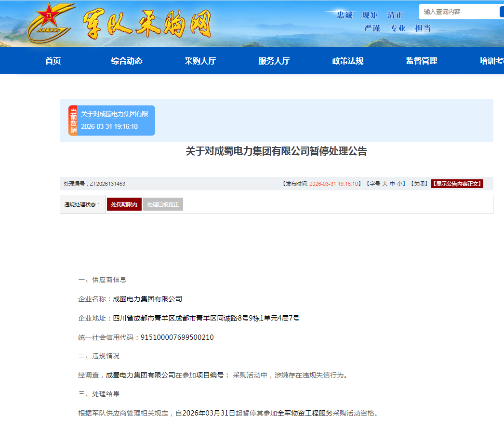Click the 输入查询内容 search input field
The width and height of the screenshot is (504, 443).
coord(458,12)
